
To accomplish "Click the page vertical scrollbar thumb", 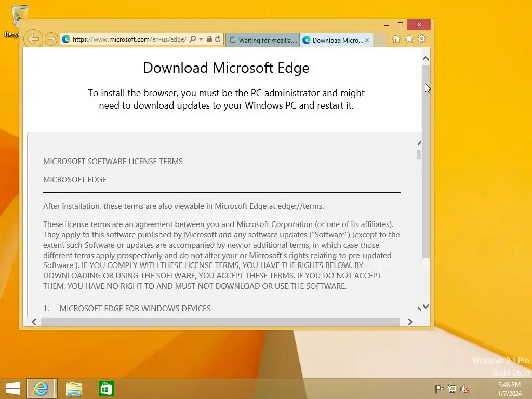I will coord(426,161).
